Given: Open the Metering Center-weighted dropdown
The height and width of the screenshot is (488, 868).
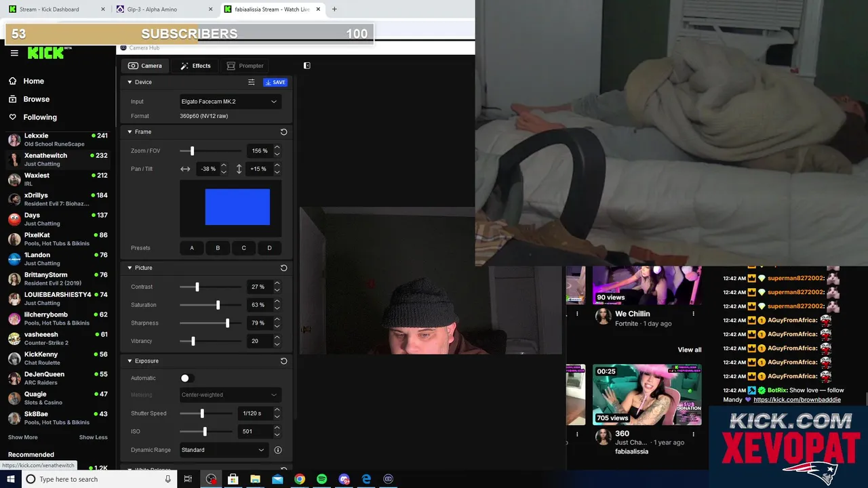Looking at the screenshot, I should (x=230, y=394).
